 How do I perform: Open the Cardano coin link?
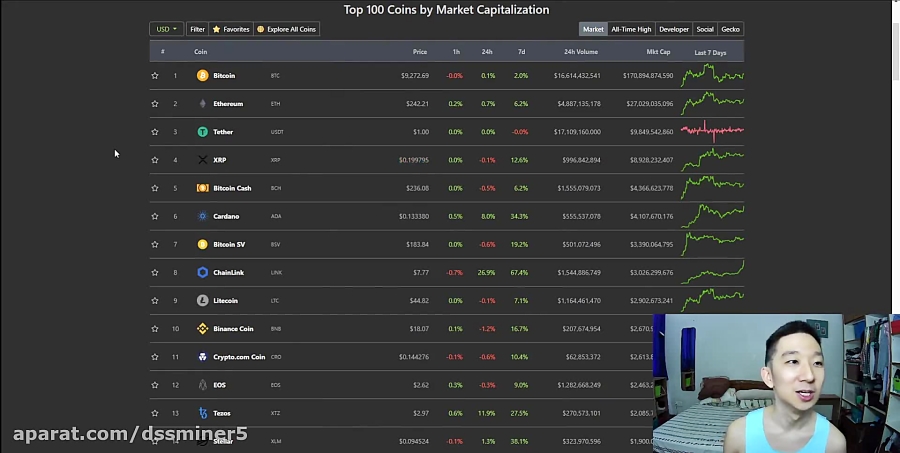click(226, 216)
